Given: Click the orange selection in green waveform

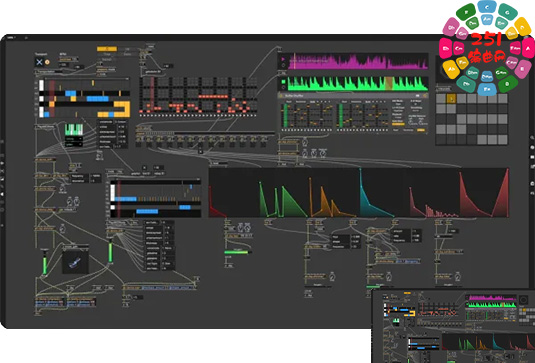Looking at the screenshot, I should (x=389, y=83).
